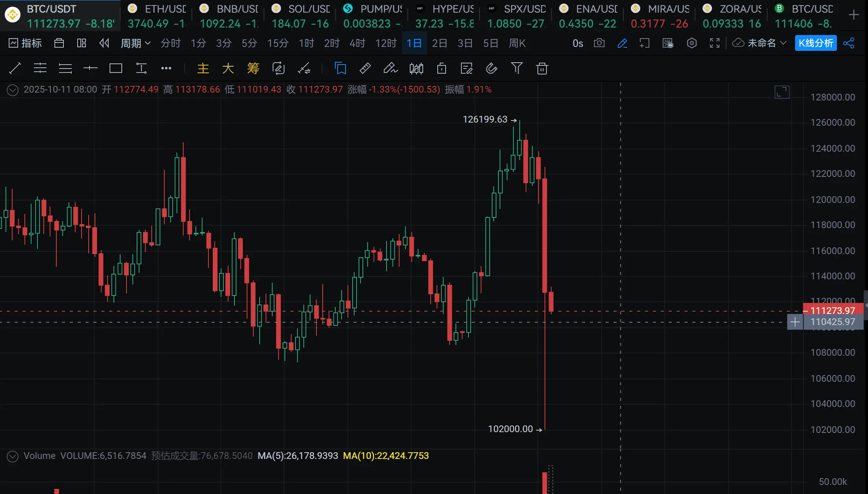Switch to the ETH/USDT ticker tab
Image resolution: width=868 pixels, height=494 pixels.
pos(157,16)
